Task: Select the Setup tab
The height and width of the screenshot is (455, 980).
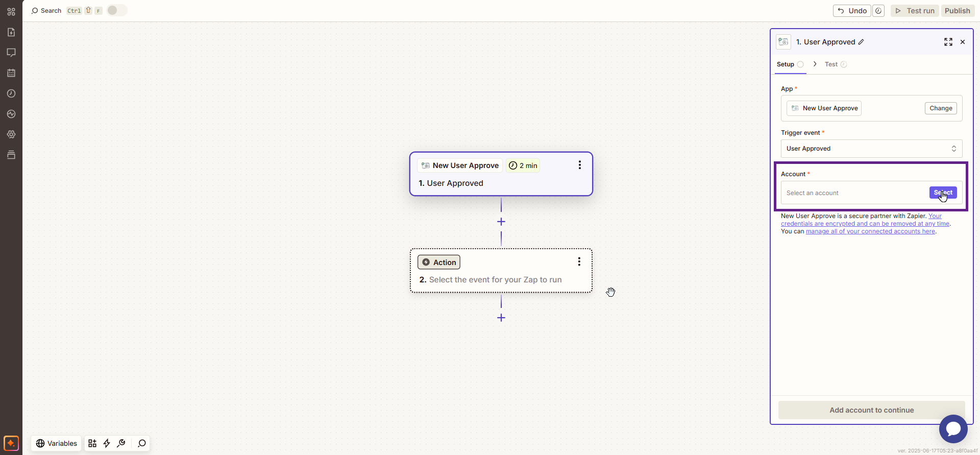Action: click(785, 64)
